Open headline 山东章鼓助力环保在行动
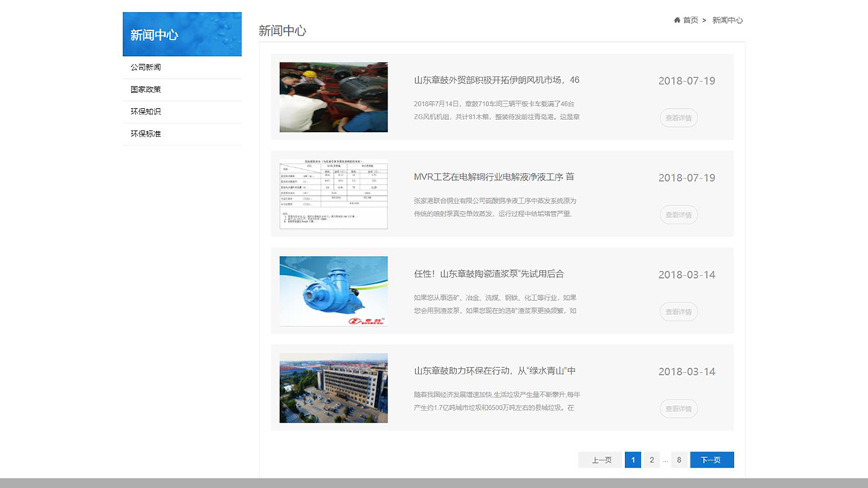868x488 pixels. point(495,370)
